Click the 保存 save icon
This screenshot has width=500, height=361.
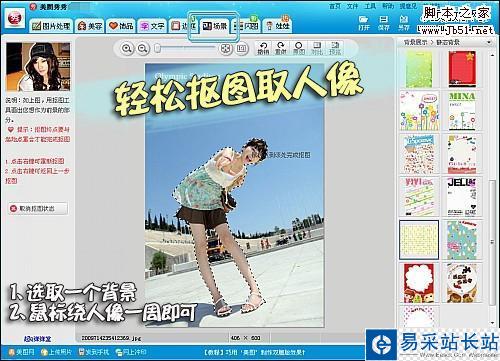[x=384, y=23]
